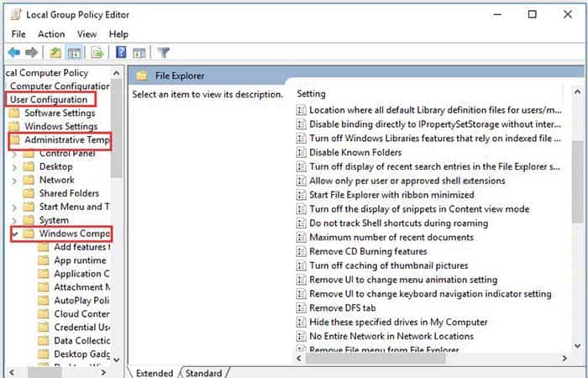Open the blue Help toolbar icon
The width and height of the screenshot is (588, 378).
tap(121, 52)
